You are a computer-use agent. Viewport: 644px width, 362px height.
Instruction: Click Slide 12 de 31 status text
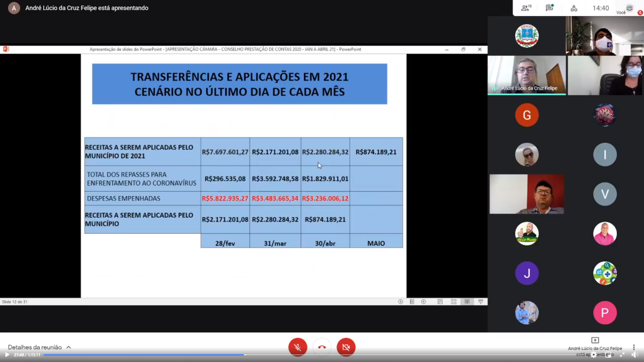15,302
